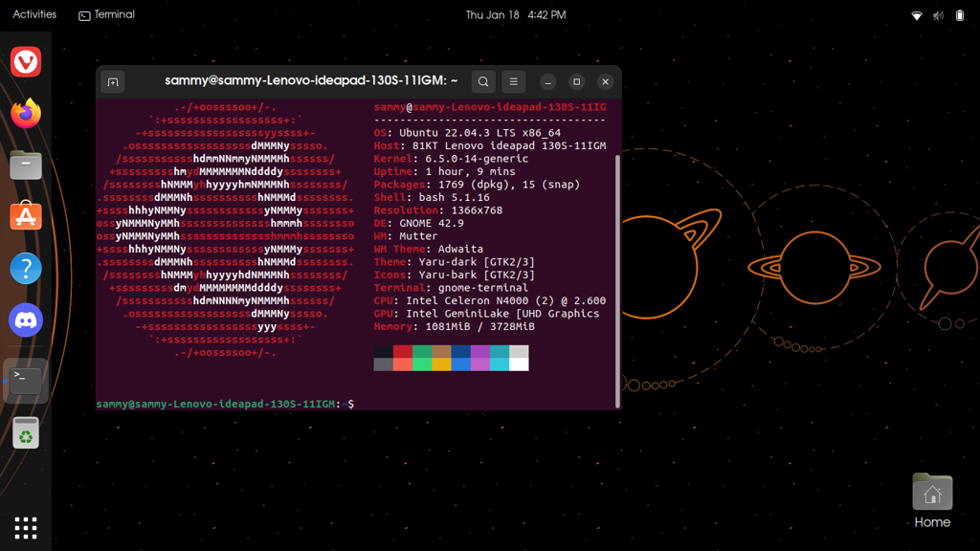Click the Wi-Fi indicator in top bar
Screen dimensions: 980x551
(x=916, y=15)
